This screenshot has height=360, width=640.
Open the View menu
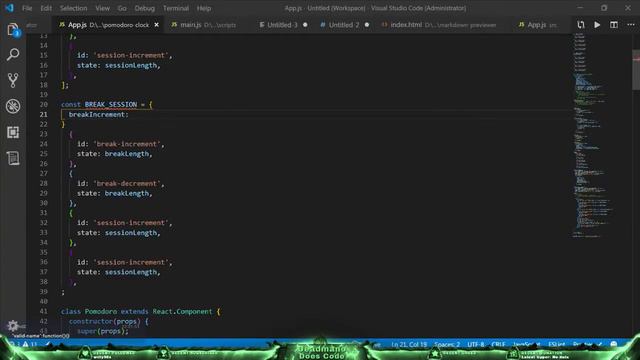click(102, 8)
